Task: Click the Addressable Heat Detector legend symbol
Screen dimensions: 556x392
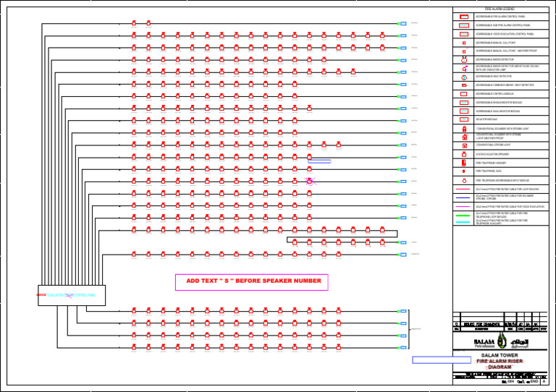Action: (464, 77)
